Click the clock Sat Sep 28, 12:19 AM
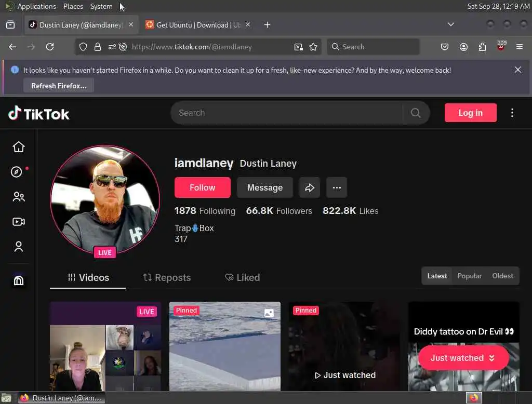Image resolution: width=532 pixels, height=404 pixels. (498, 6)
